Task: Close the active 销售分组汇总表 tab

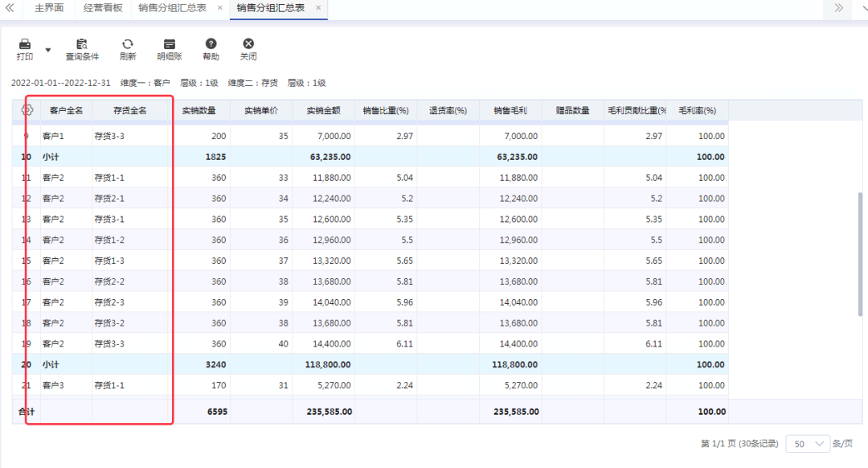Action: tap(318, 8)
